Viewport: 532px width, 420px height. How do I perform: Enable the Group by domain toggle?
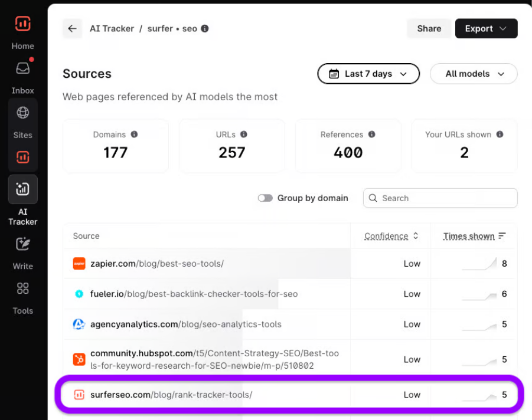coord(265,198)
